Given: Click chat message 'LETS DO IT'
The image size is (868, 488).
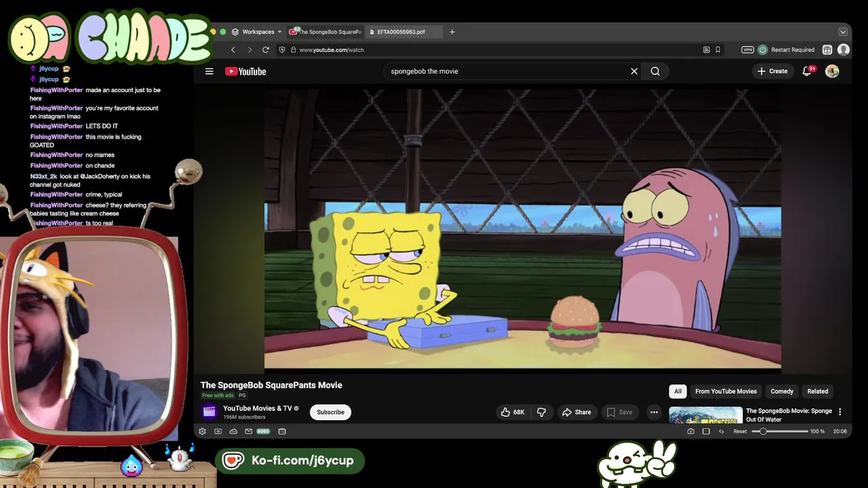Looking at the screenshot, I should [102, 126].
